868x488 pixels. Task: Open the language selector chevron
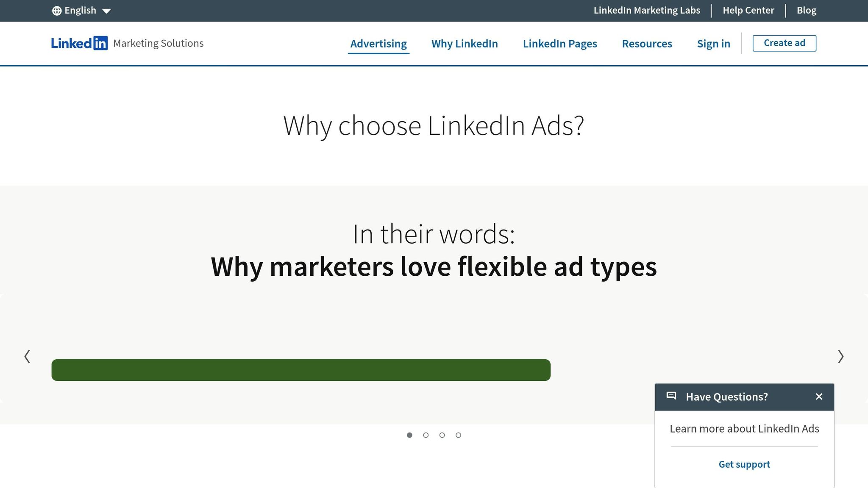pyautogui.click(x=106, y=11)
